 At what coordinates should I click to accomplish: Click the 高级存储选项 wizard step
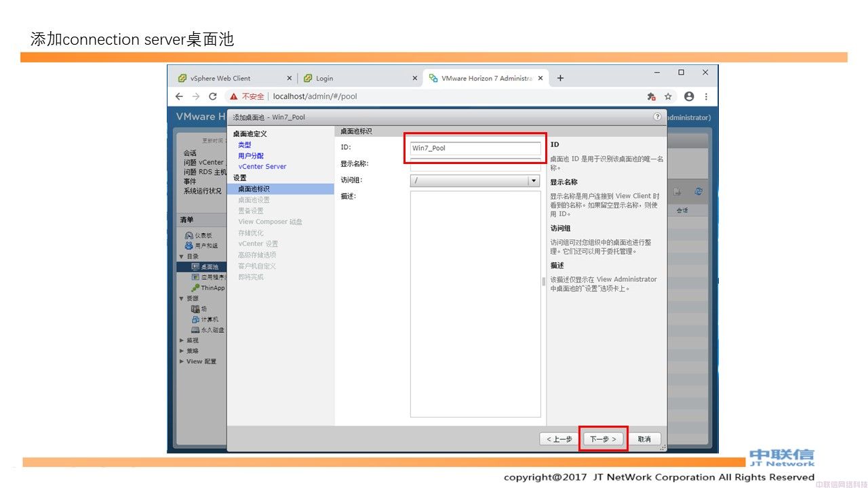tap(256, 255)
